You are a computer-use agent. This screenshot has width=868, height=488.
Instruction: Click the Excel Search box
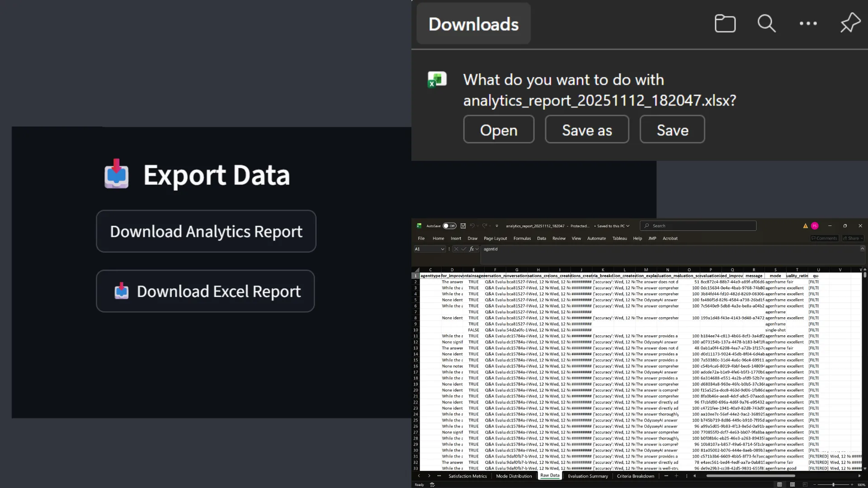(698, 226)
